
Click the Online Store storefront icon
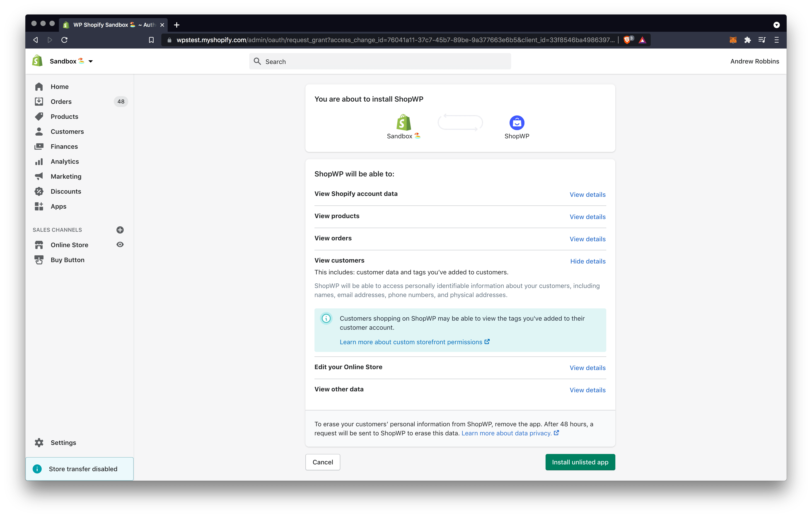39,245
